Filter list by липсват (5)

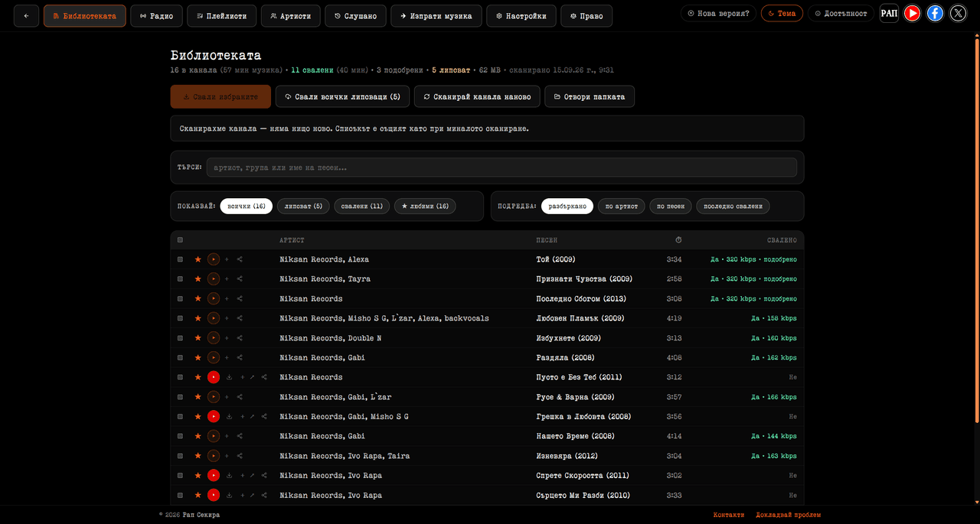(304, 207)
